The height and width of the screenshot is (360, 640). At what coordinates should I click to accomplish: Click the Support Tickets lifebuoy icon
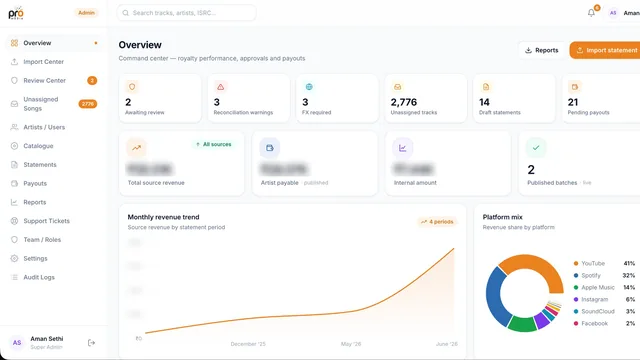click(x=14, y=221)
